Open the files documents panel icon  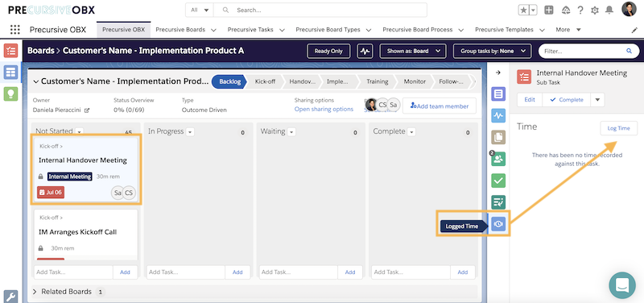click(x=498, y=137)
